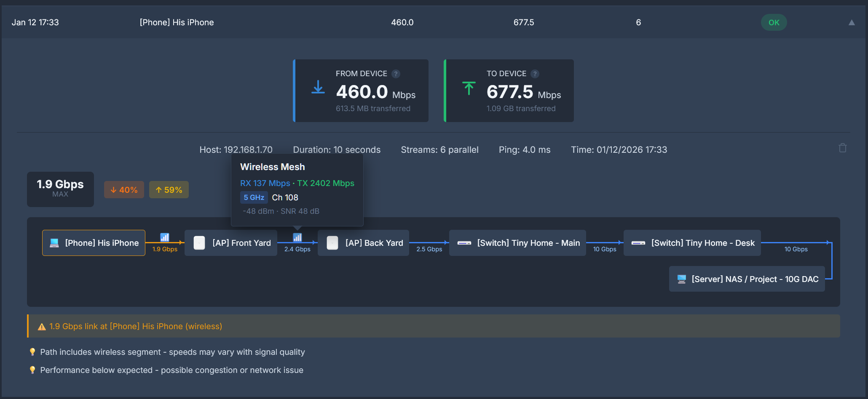Click the blue download arrow icon
The width and height of the screenshot is (868, 399).
click(x=318, y=88)
